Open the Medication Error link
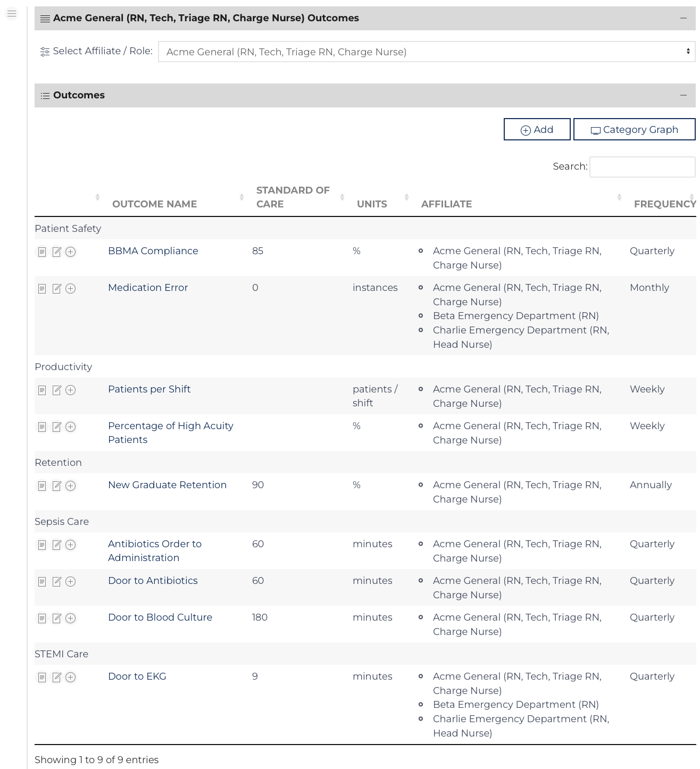 pyautogui.click(x=148, y=288)
